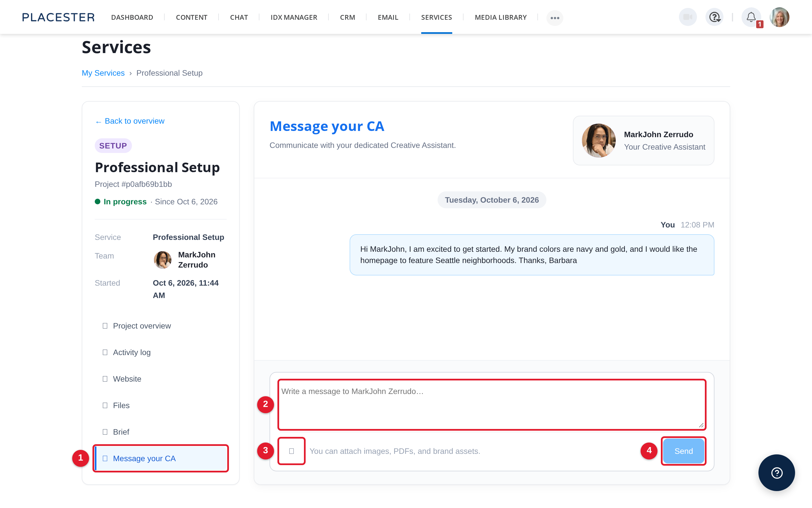
Task: Click the Project #p0afb69b1bb text
Action: (x=133, y=184)
